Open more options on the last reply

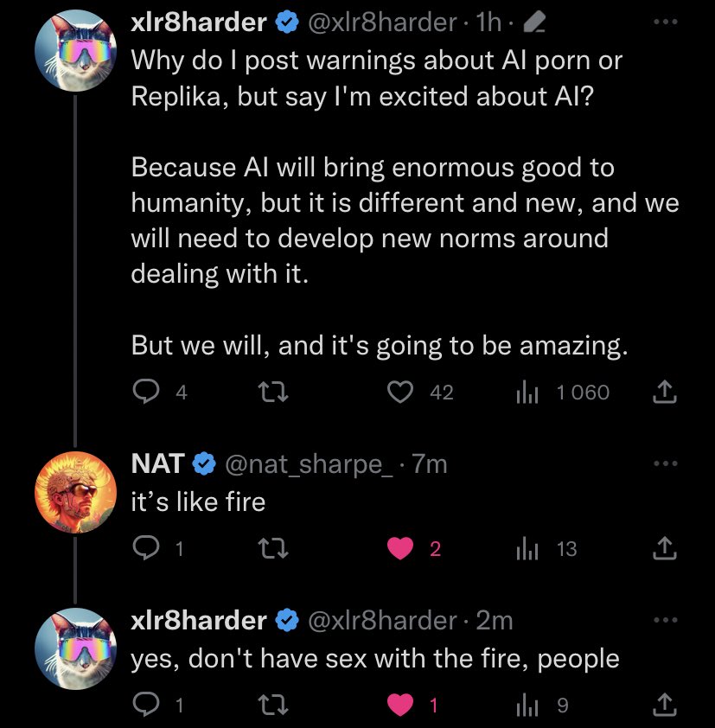click(x=662, y=620)
